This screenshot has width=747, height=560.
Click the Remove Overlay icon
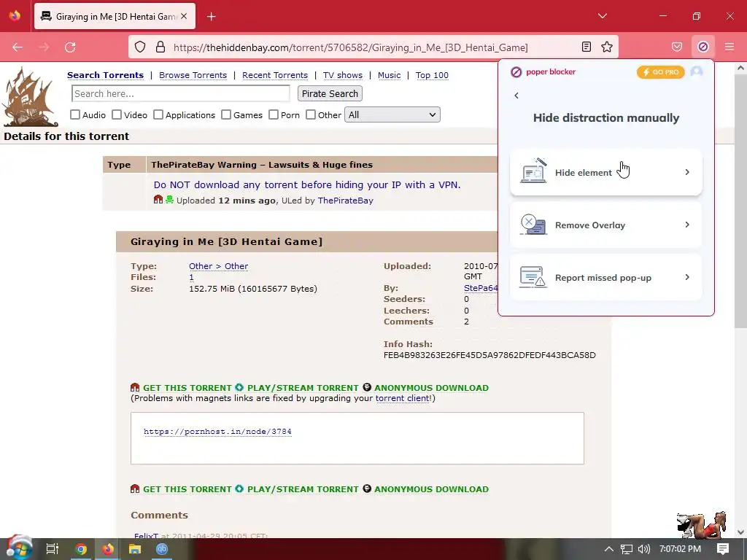pos(533,225)
